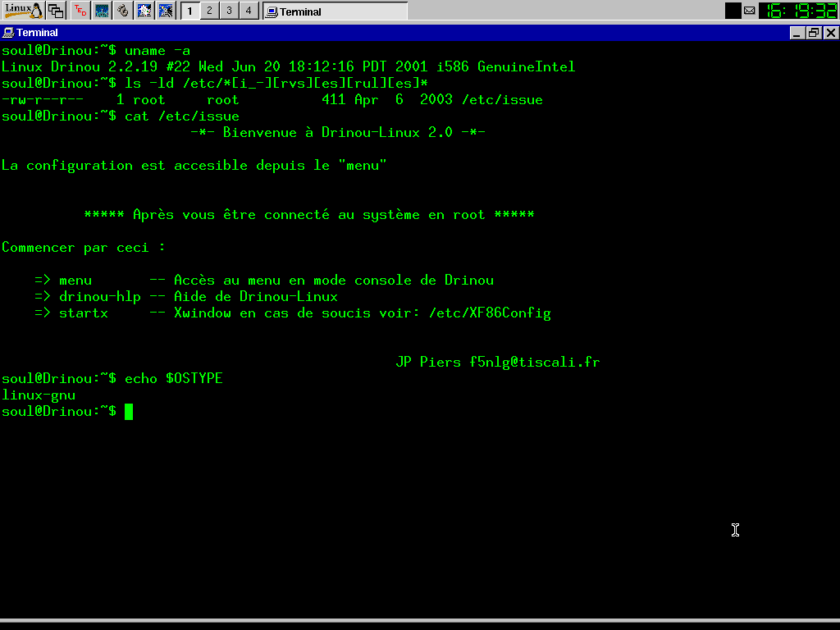
Task: Click the 'linux-gnu' output text
Action: point(39,395)
